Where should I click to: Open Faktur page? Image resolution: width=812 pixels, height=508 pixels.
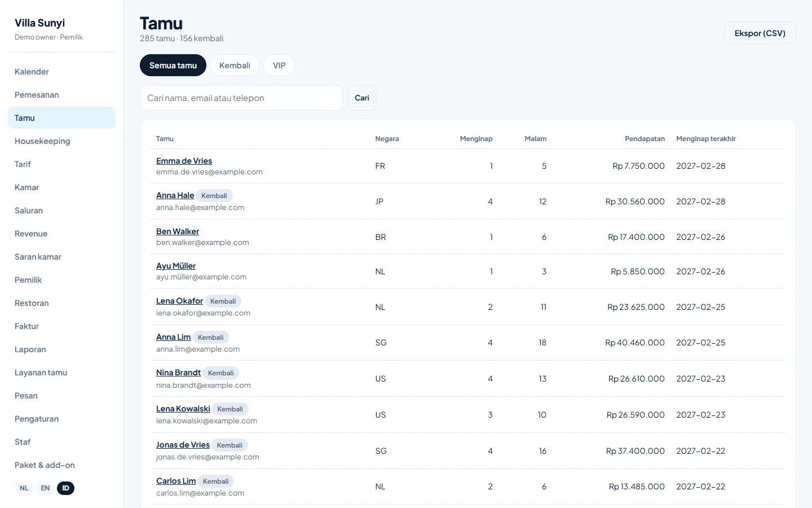click(x=61, y=326)
